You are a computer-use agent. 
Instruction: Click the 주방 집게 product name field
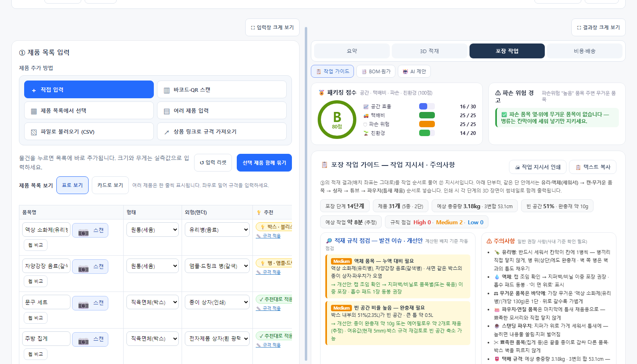[46, 339]
